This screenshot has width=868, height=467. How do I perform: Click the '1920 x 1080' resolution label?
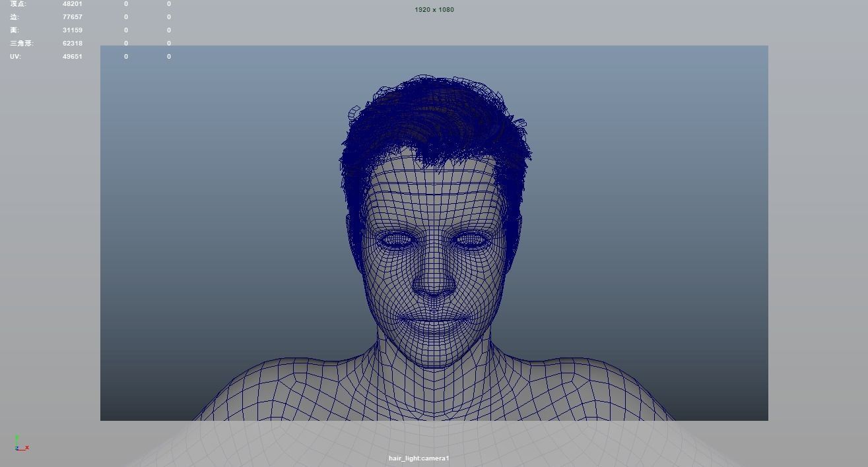click(x=434, y=10)
